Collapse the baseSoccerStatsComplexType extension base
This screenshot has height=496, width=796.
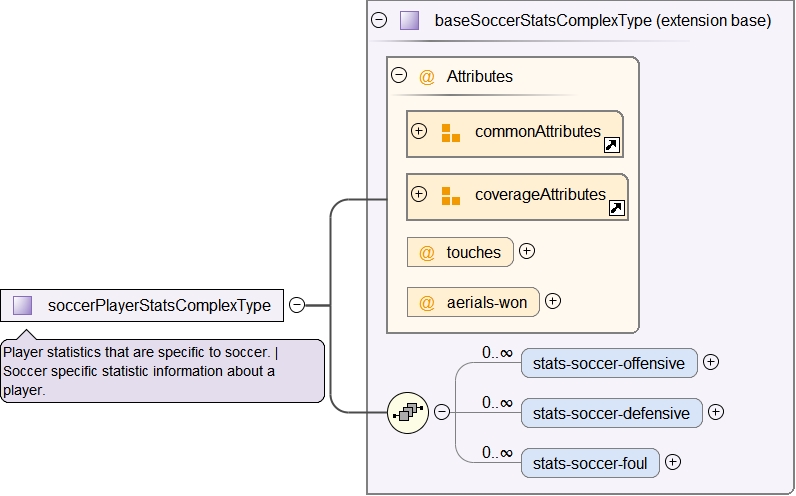tap(379, 20)
